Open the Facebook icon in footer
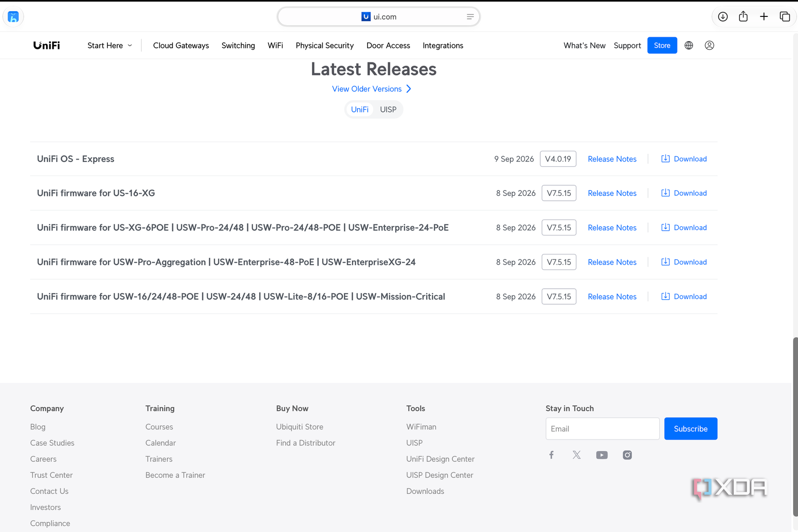The height and width of the screenshot is (532, 798). tap(551, 455)
